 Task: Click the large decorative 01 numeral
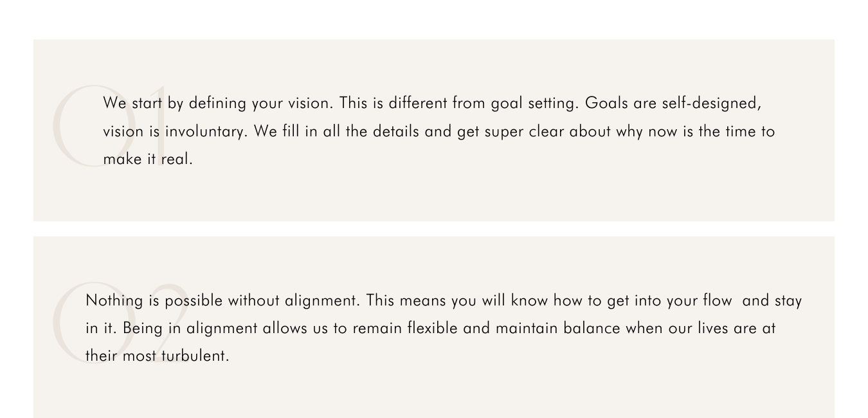pos(110,126)
